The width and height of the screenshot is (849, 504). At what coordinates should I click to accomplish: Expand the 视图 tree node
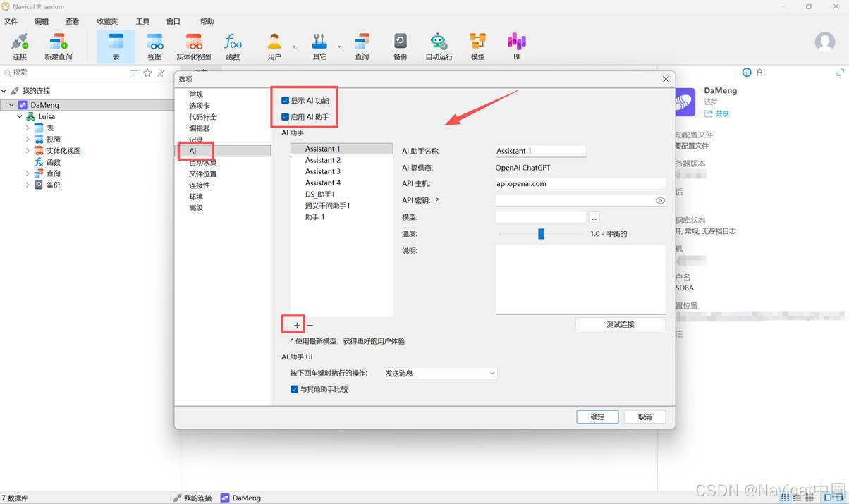click(28, 139)
